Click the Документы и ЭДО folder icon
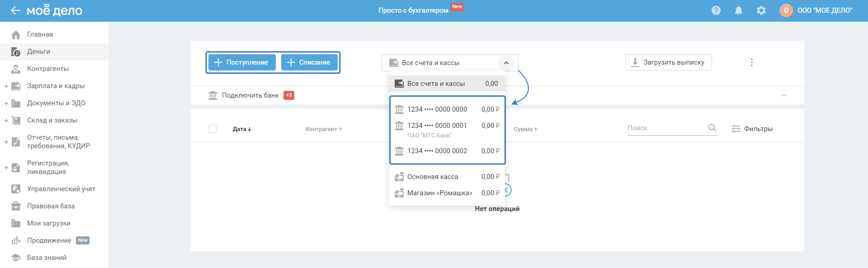Screen dimensions: 868x268 pos(16,103)
